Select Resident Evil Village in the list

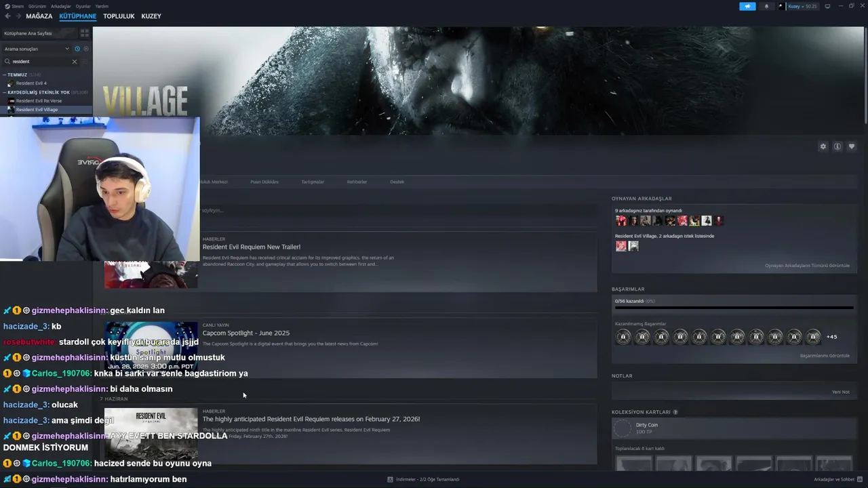tap(47, 110)
